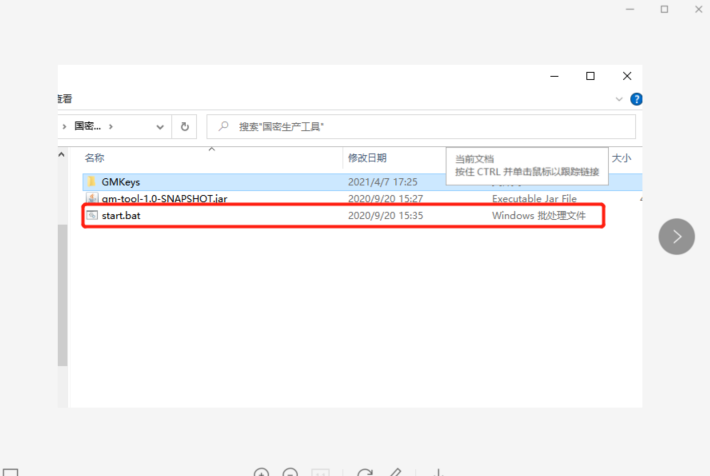710x476 pixels.
Task: Sort files by the 修改日期 column header
Action: (x=367, y=158)
